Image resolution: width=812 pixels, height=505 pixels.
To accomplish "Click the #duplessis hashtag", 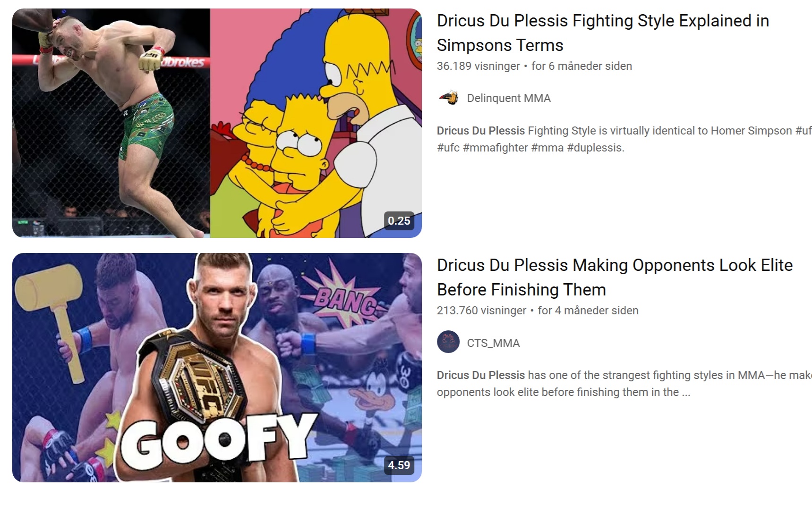I will pos(596,148).
